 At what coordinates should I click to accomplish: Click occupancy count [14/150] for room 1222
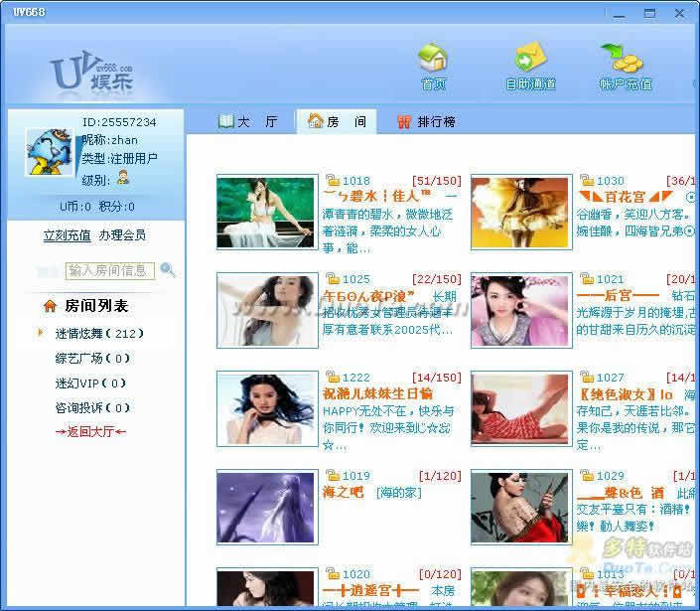437,378
